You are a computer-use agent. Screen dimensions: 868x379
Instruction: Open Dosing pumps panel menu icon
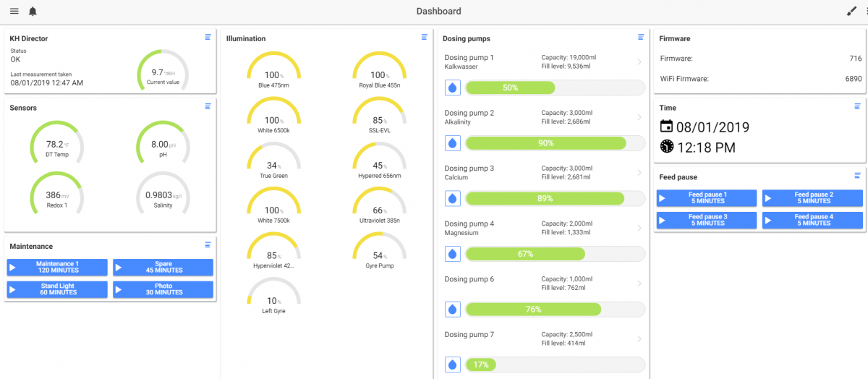click(641, 37)
